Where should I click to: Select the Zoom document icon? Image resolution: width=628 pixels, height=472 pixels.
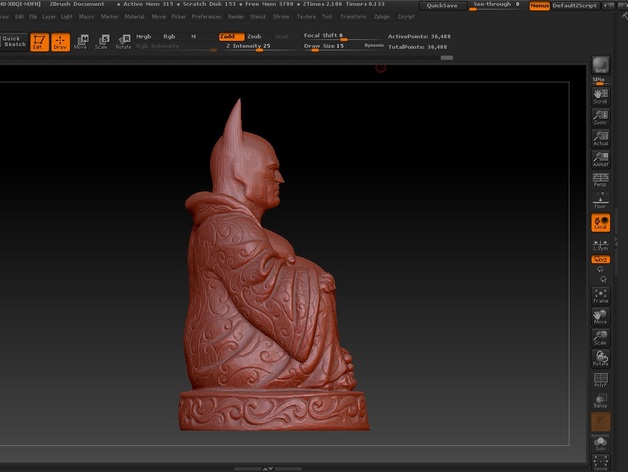(x=600, y=117)
